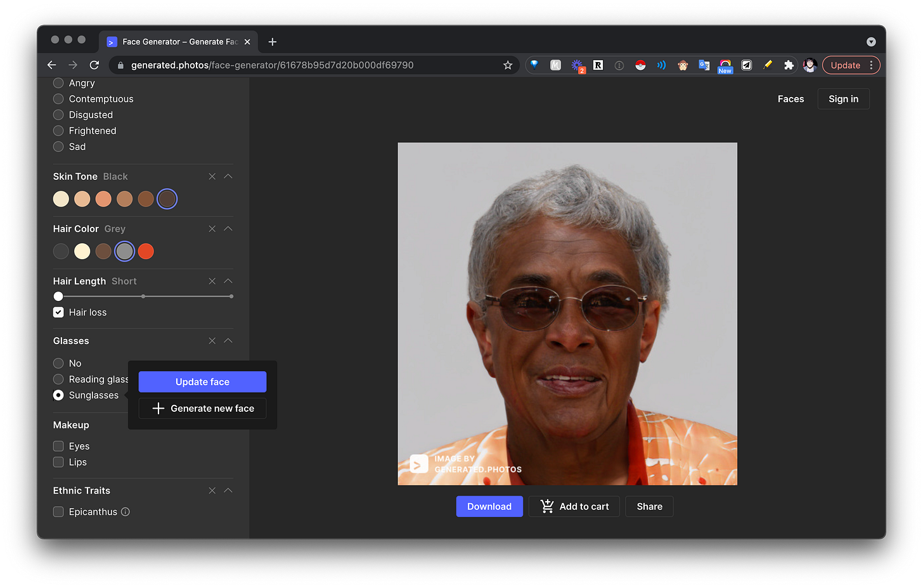
Task: Select the No glasses radio option
Action: click(58, 363)
